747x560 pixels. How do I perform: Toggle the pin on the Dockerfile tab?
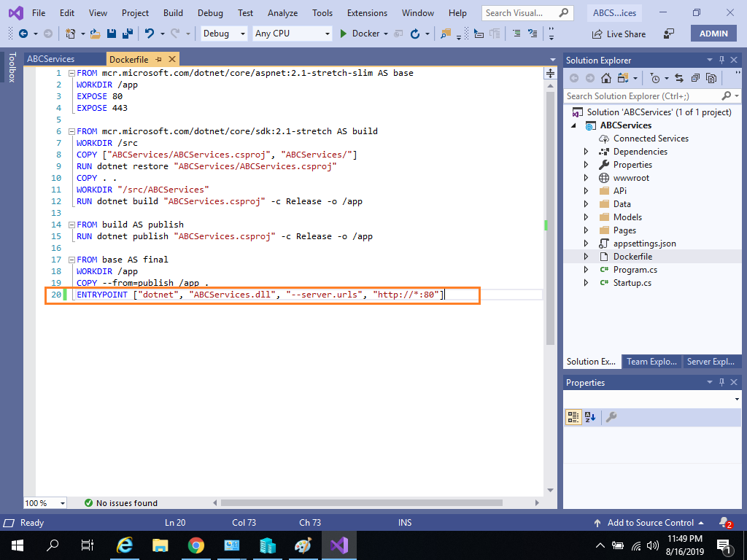click(x=158, y=59)
